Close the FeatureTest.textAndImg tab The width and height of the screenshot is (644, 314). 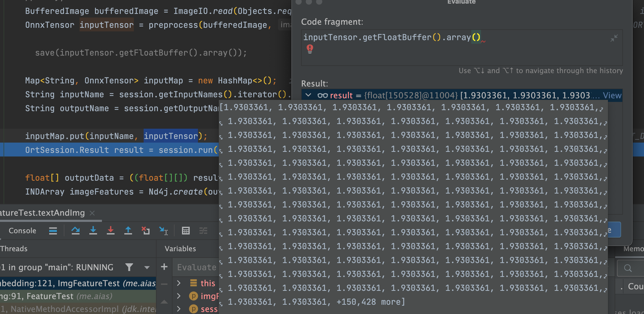coord(92,213)
